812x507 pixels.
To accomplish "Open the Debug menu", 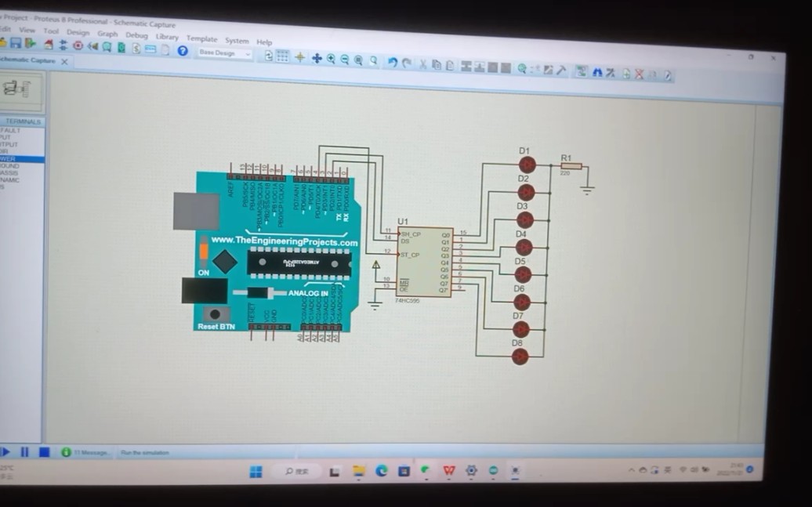I will 136,35.
